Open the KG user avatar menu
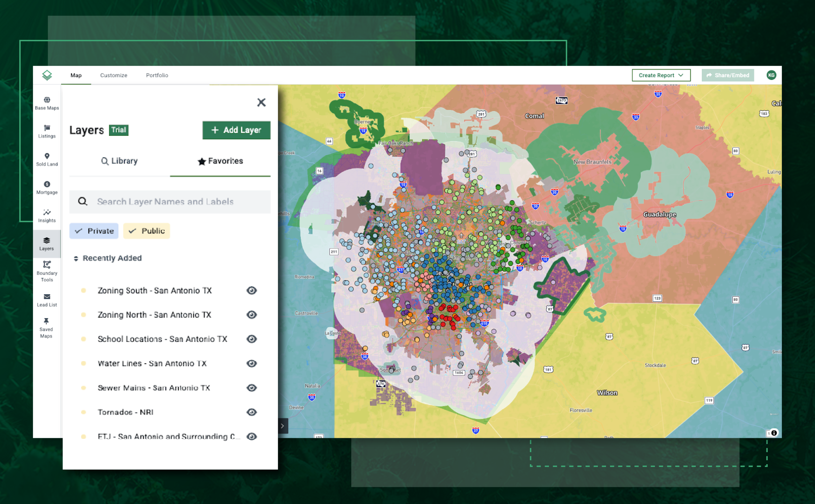This screenshot has width=815, height=504. [771, 75]
